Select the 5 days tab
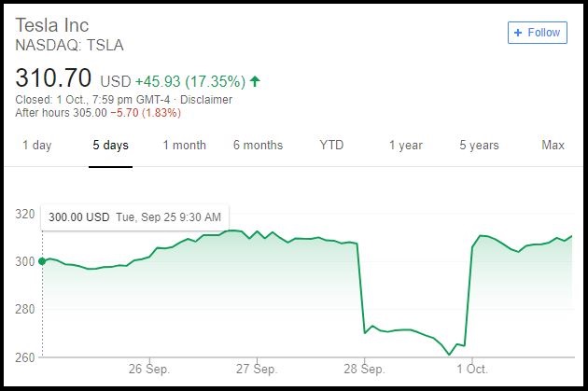This screenshot has width=588, height=391. 110,146
